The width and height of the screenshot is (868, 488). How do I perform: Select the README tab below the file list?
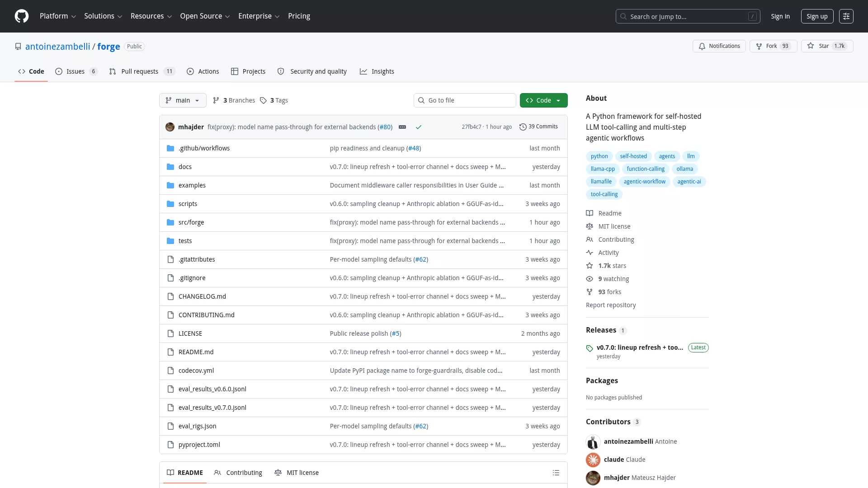click(185, 473)
